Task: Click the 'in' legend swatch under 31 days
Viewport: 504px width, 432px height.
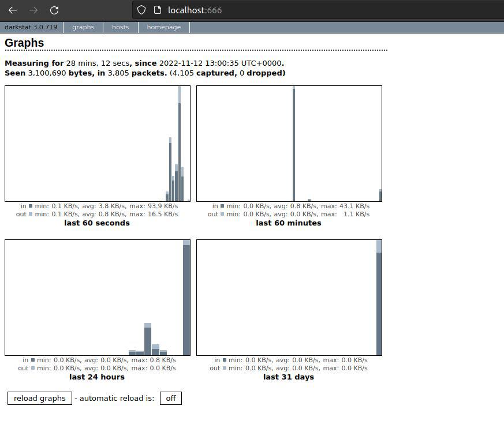Action: [225, 360]
